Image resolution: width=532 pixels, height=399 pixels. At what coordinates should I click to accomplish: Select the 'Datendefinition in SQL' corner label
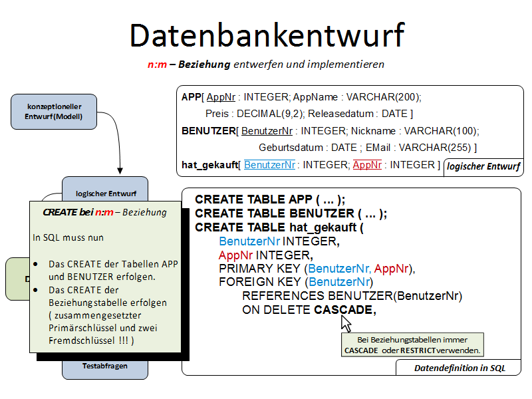pos(460,368)
